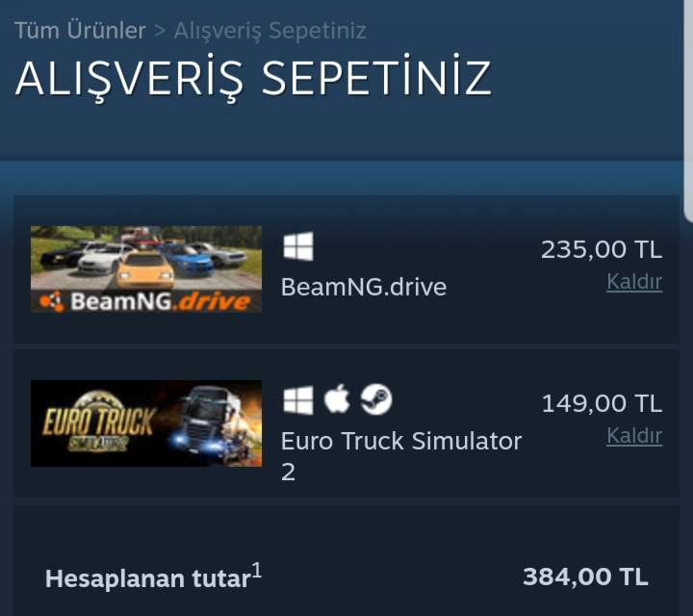Click the 384,00 TL total amount

coord(585,577)
